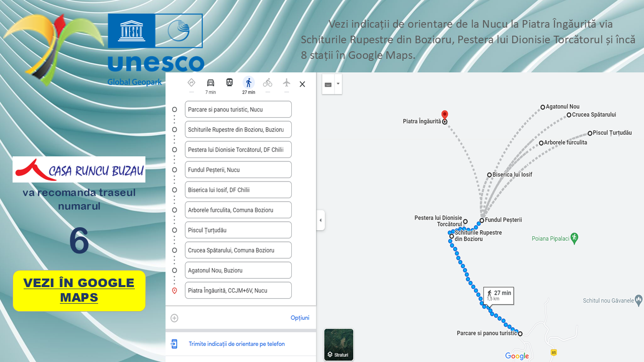
Task: Select the best travel mode icon
Action: coord(191,83)
